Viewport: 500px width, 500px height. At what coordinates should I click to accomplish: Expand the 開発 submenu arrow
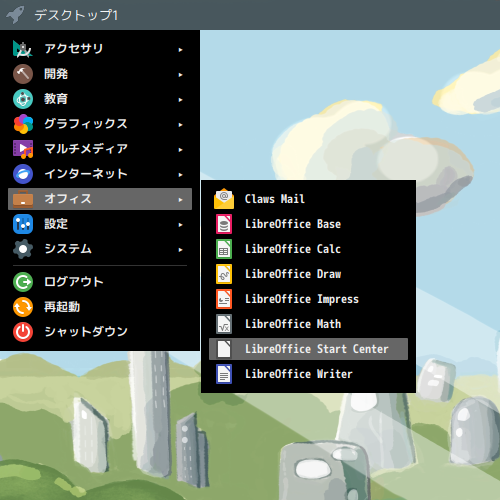tap(180, 75)
